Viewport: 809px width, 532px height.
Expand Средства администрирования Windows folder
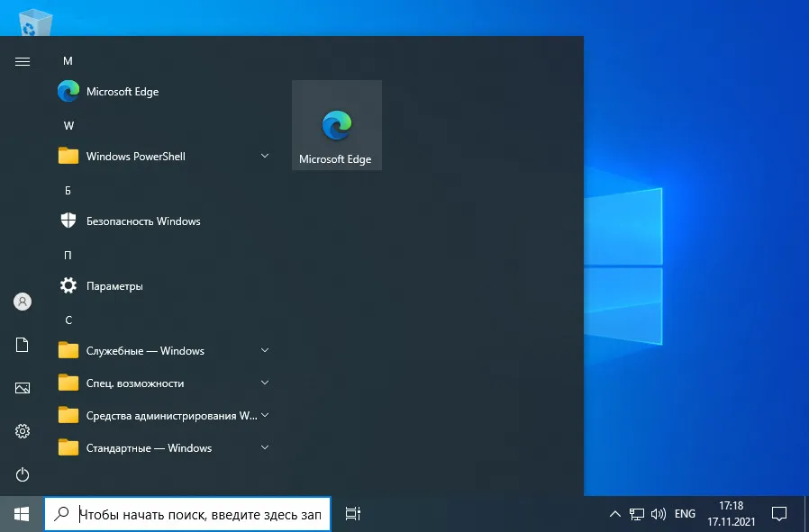point(163,416)
